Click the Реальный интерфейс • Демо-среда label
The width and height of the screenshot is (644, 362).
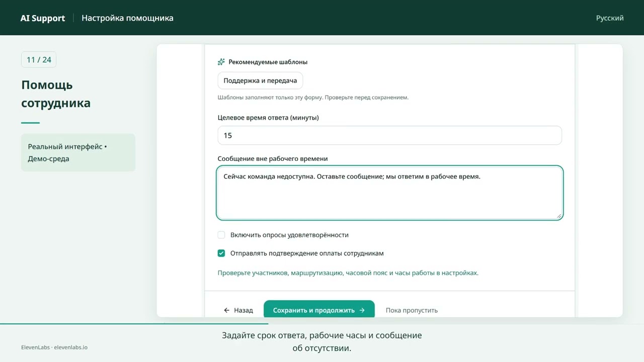78,152
